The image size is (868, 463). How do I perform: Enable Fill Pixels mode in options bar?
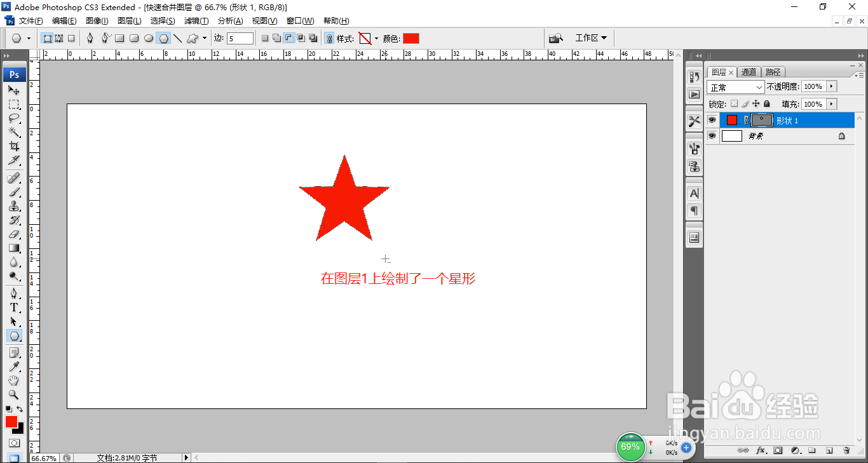point(71,39)
